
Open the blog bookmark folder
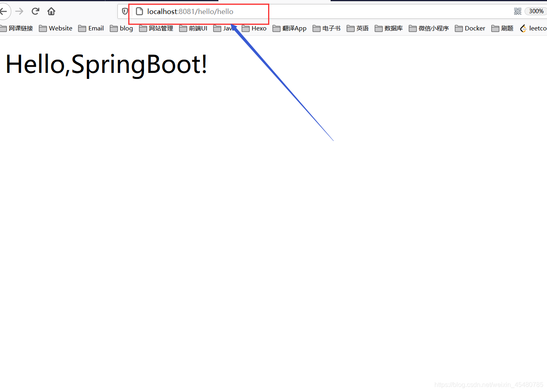tap(121, 28)
